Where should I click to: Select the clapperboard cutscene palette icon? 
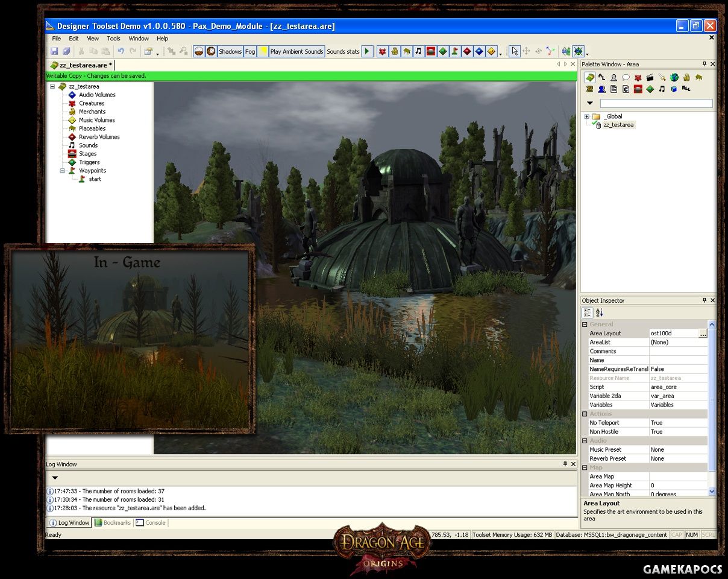coord(650,77)
